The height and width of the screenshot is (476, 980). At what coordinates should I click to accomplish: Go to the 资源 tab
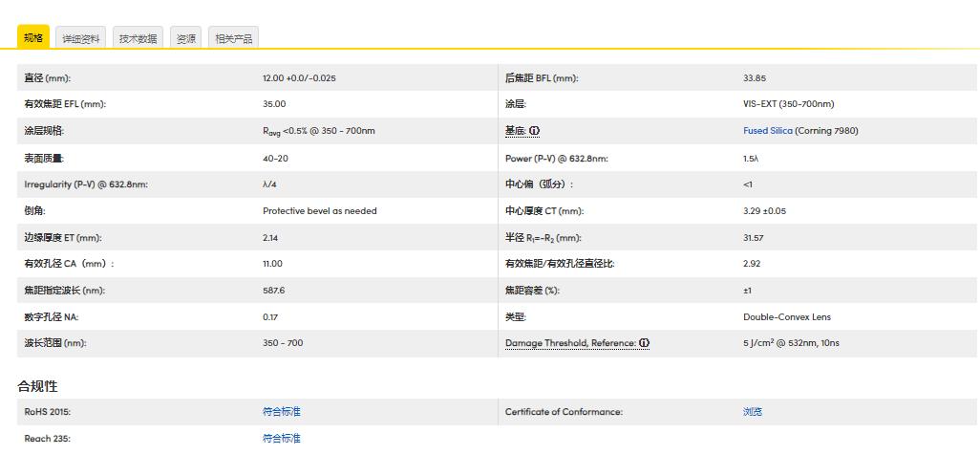click(186, 38)
